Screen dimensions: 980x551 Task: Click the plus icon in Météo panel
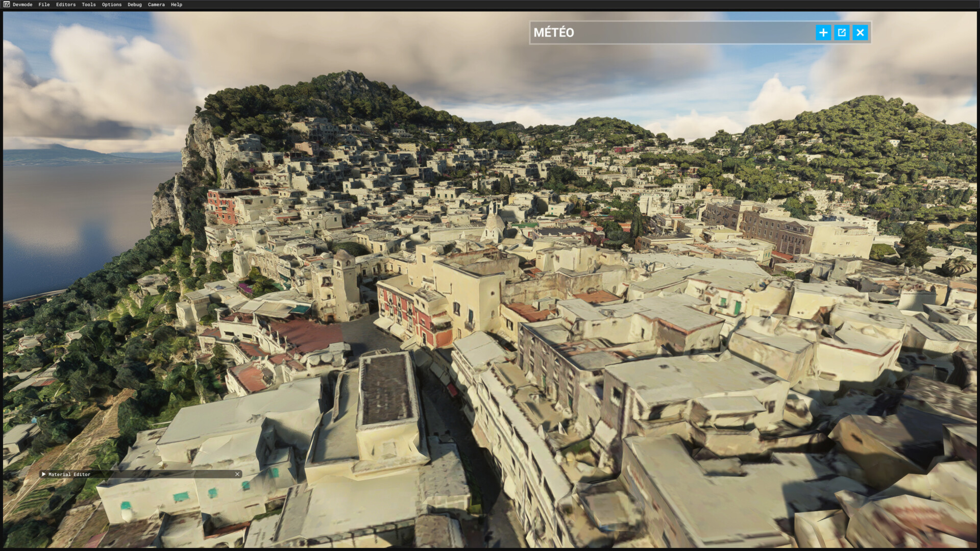823,33
